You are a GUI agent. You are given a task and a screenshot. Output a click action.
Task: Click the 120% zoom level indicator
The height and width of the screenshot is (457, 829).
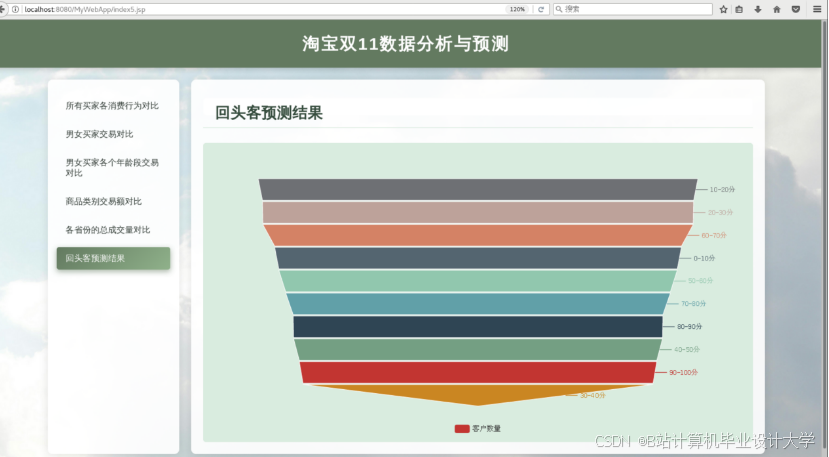point(517,9)
